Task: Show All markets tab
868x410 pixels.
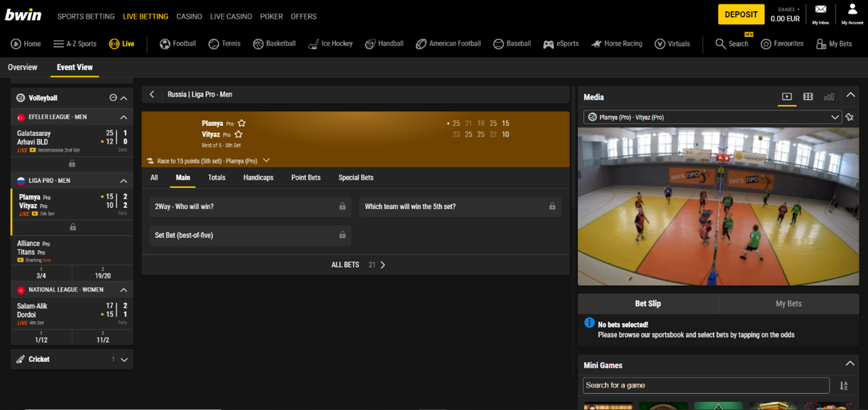Action: click(154, 178)
